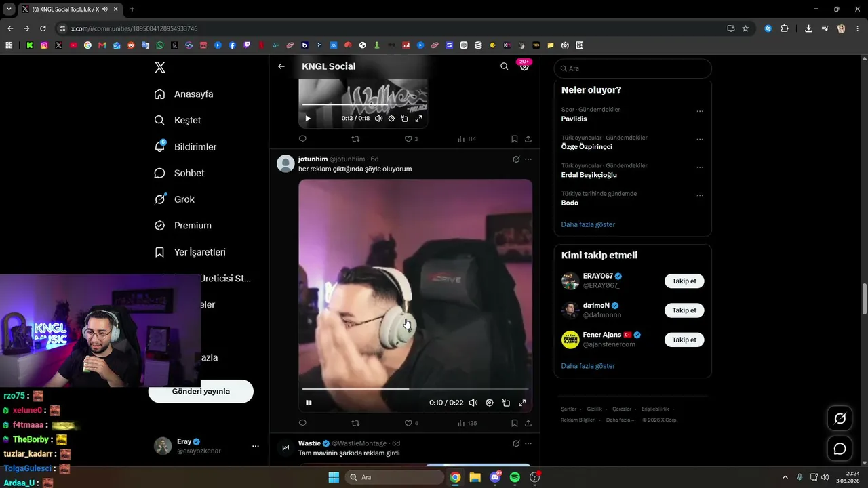Screen dimensions: 868x488
Task: Reply to the jotunhim post
Action: (x=302, y=423)
